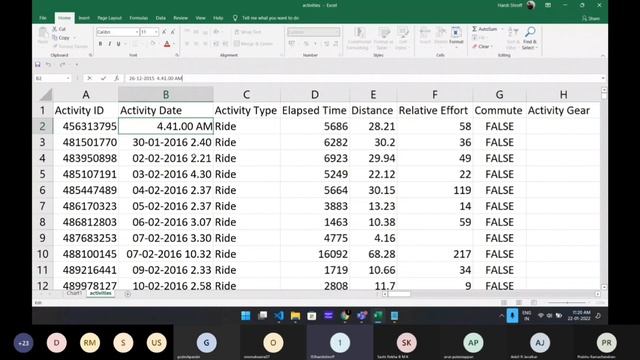Click cell with Activity ID 485447489
640x360 pixels.
coord(86,190)
